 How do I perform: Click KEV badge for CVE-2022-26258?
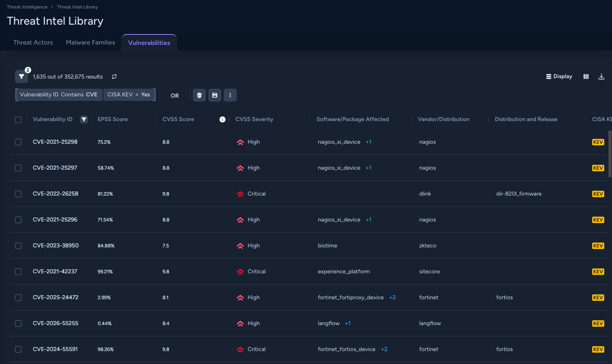598,194
